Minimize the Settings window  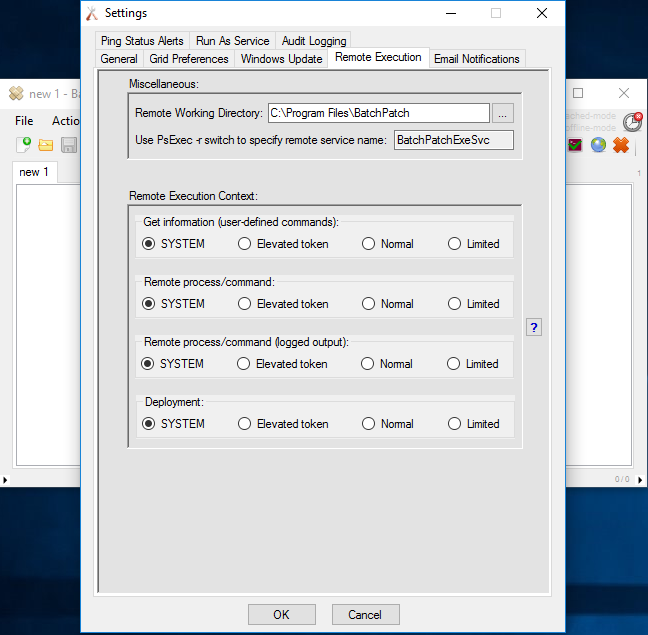[451, 13]
